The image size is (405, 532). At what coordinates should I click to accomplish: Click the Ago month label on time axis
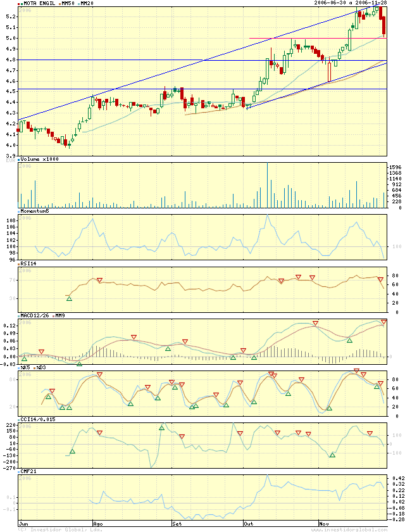(97, 524)
